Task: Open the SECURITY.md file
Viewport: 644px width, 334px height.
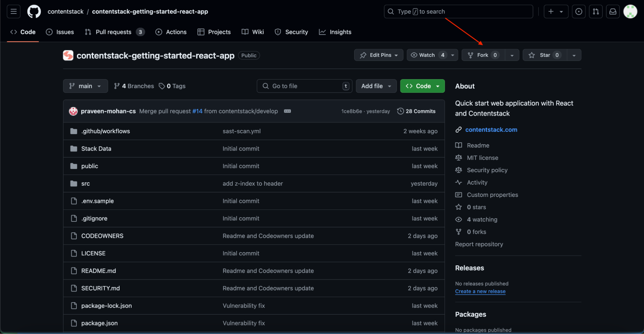Action: pyautogui.click(x=100, y=288)
